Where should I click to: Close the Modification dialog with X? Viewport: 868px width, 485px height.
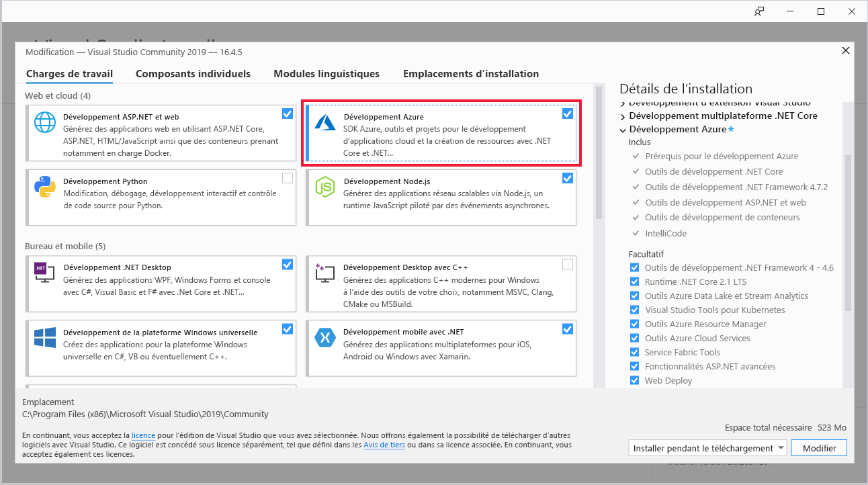pos(845,51)
